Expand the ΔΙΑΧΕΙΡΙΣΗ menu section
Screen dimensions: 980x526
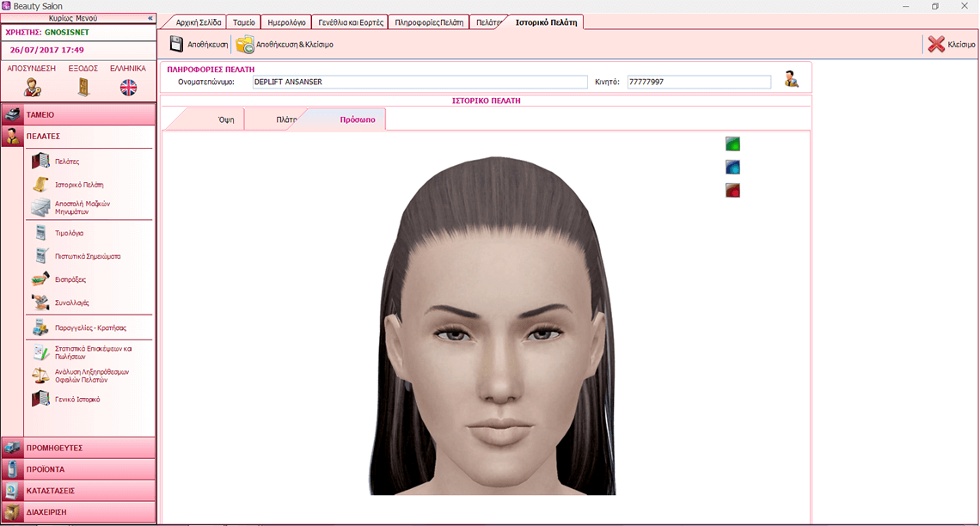pyautogui.click(x=78, y=511)
